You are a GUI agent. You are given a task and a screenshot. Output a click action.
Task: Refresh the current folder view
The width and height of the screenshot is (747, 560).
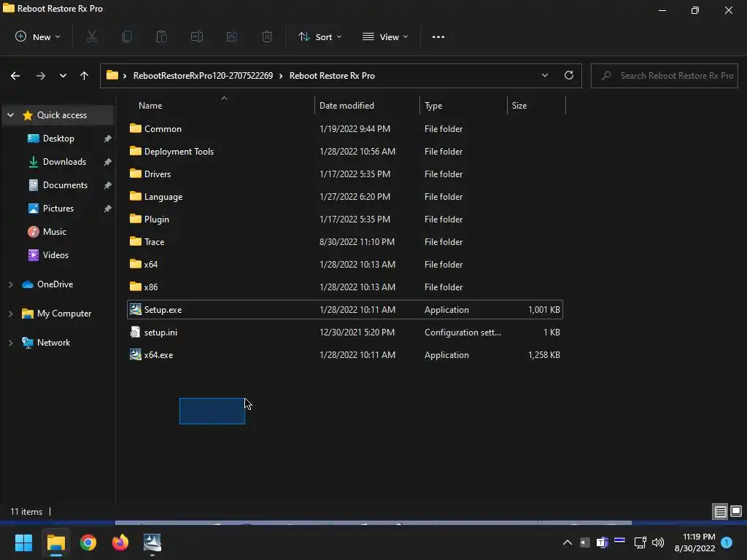click(x=569, y=75)
